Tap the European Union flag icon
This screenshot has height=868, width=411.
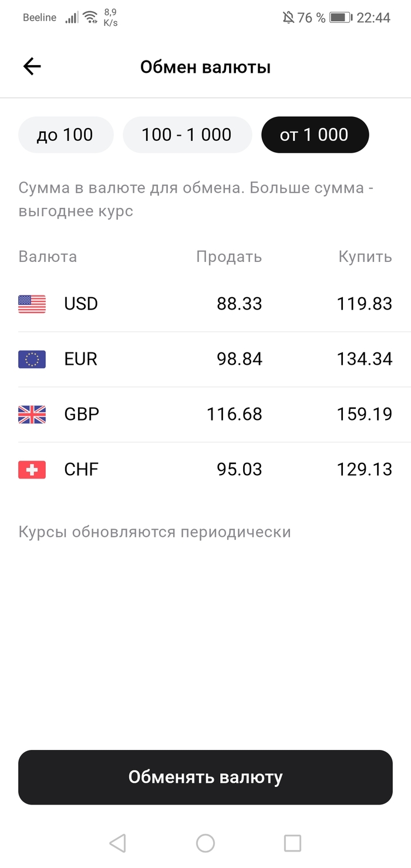(32, 359)
